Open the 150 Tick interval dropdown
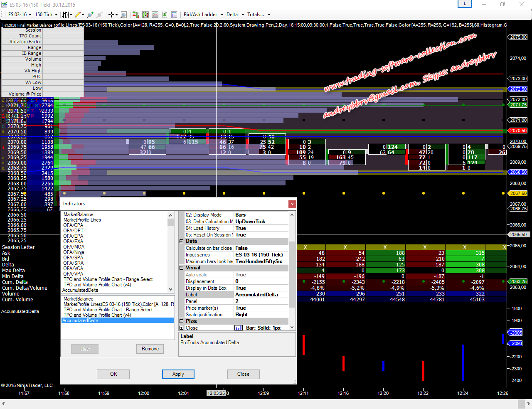Viewport: 532px width, 409px height. (x=46, y=15)
